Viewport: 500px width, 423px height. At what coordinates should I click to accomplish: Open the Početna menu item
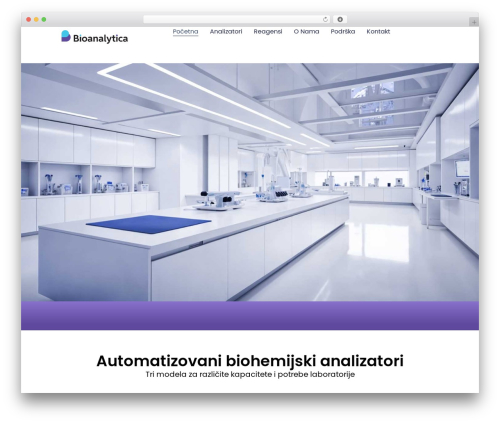185,32
